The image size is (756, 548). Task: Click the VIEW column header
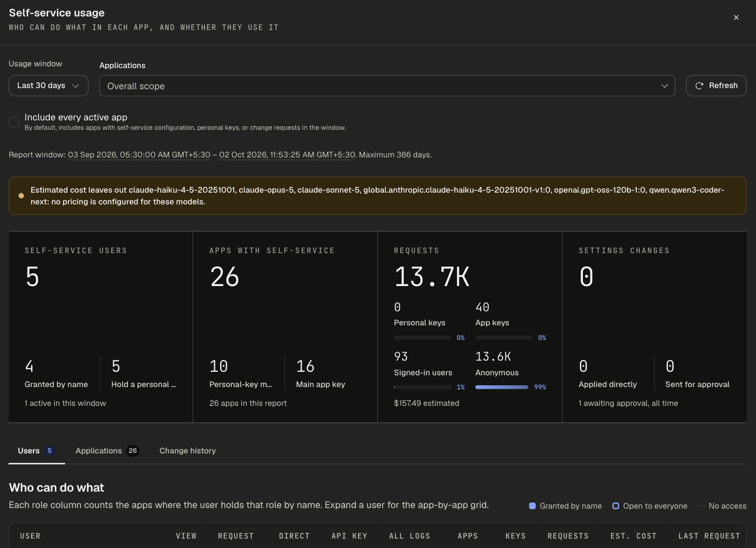[186, 536]
